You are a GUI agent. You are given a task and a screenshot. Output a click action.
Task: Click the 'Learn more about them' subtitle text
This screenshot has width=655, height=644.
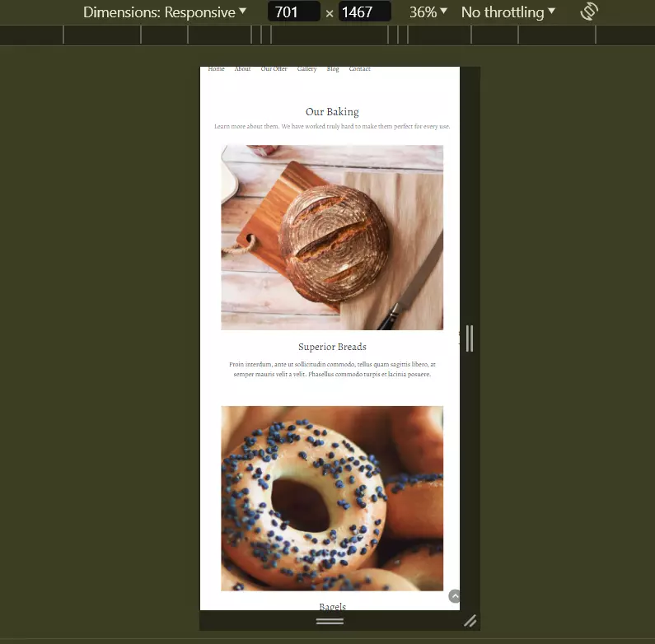click(332, 126)
